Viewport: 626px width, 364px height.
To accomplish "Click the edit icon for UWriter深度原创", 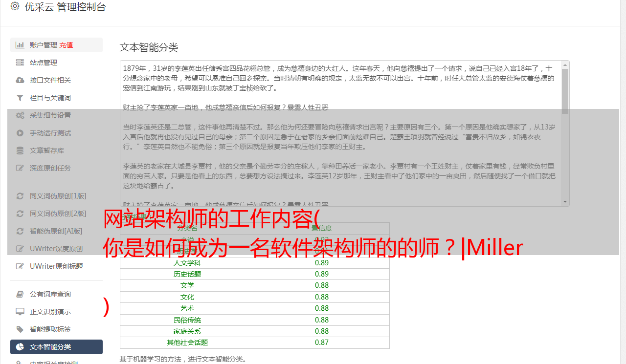I will [20, 249].
